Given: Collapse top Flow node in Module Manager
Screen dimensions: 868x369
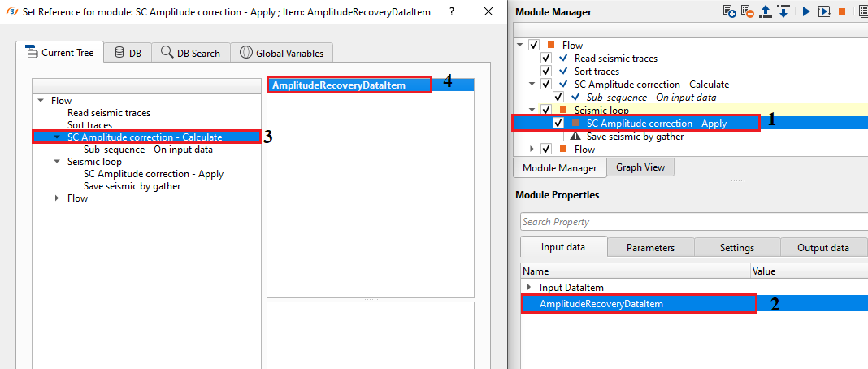Looking at the screenshot, I should (520, 46).
